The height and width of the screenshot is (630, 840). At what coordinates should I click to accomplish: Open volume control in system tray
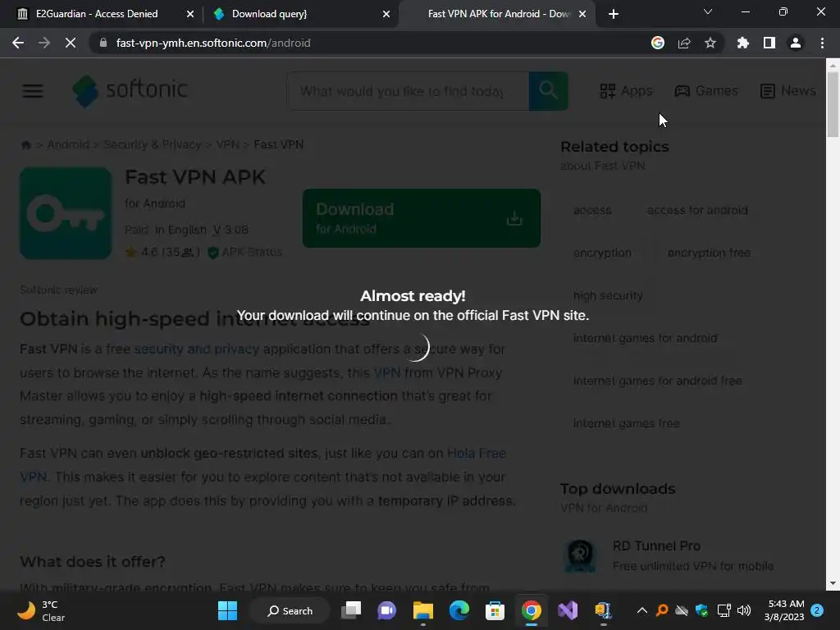point(744,610)
